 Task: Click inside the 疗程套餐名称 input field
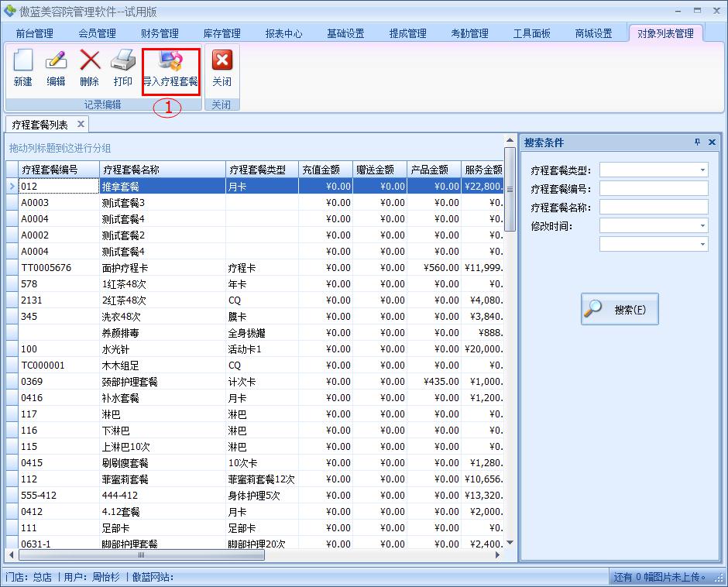[x=654, y=206]
